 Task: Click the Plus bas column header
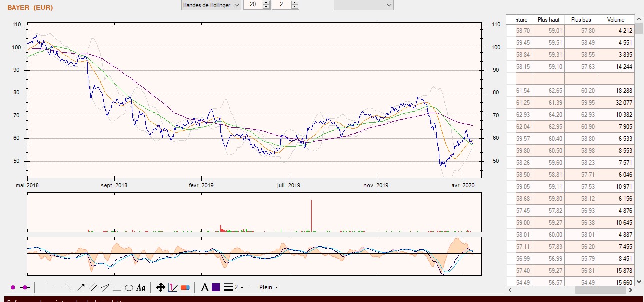coord(581,19)
